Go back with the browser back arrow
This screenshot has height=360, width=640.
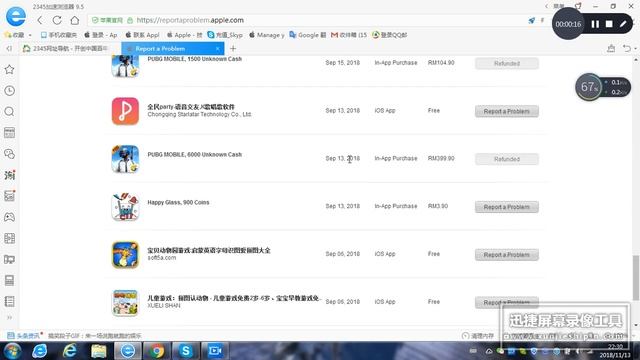tap(40, 20)
